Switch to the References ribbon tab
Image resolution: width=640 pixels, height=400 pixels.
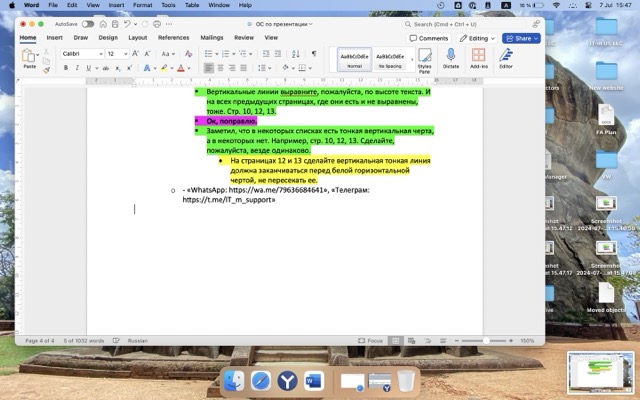pyautogui.click(x=173, y=37)
